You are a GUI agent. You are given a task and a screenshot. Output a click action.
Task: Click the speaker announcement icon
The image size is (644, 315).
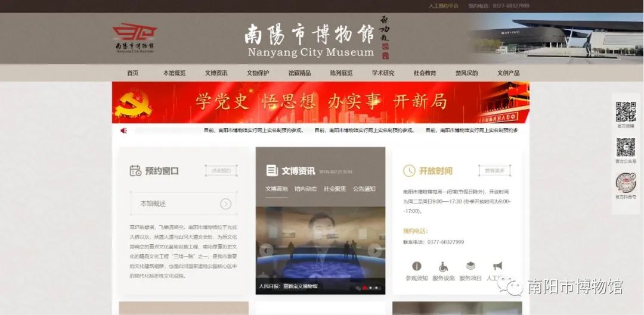coord(123,130)
